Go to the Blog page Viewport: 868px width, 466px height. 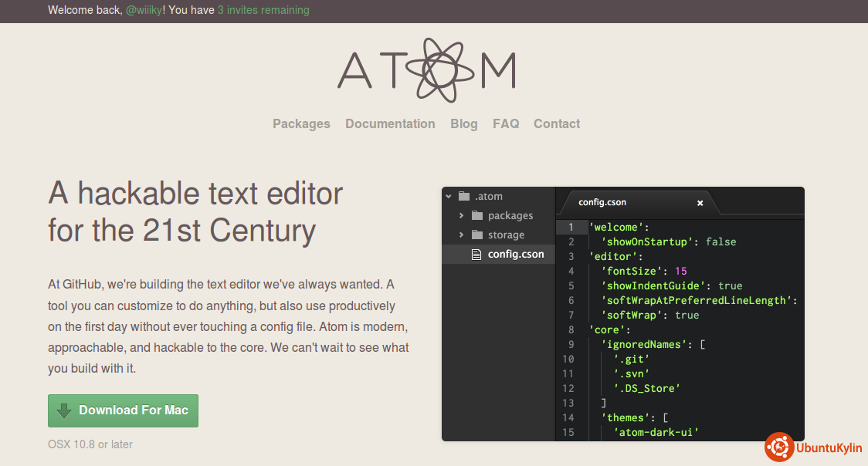tap(463, 123)
